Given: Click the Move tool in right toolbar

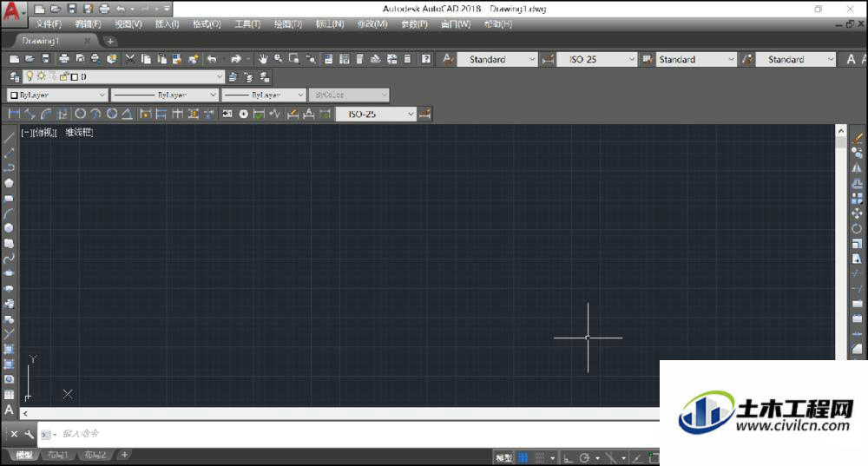Looking at the screenshot, I should click(857, 213).
